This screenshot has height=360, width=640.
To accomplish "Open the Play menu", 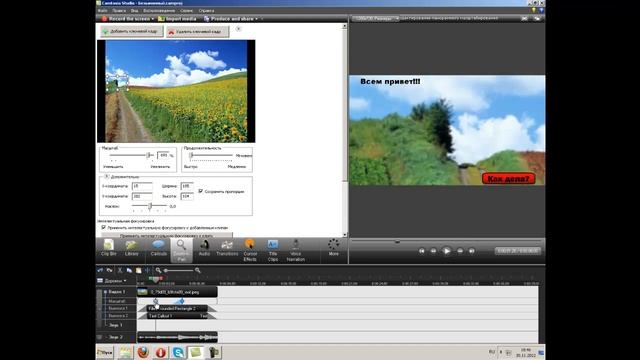I will (159, 11).
